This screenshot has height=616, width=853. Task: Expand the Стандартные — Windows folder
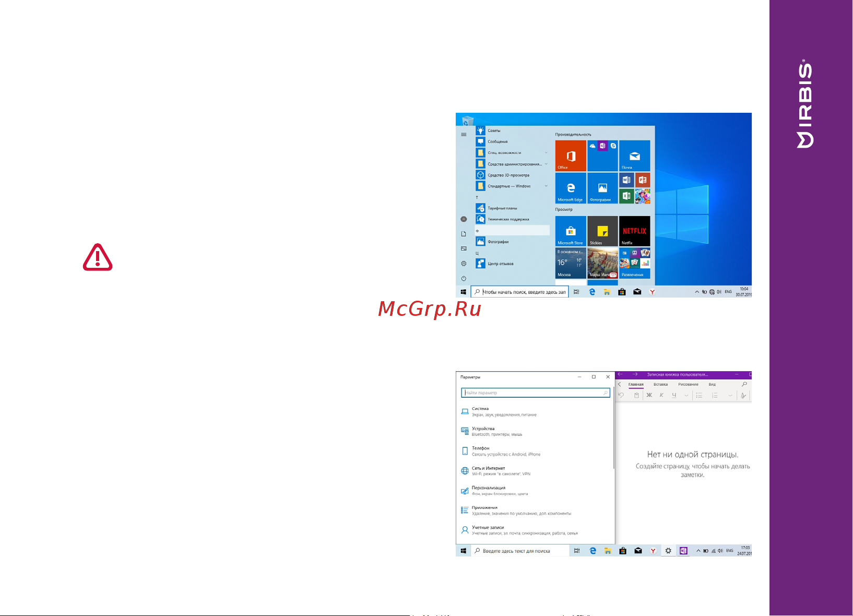click(512, 186)
